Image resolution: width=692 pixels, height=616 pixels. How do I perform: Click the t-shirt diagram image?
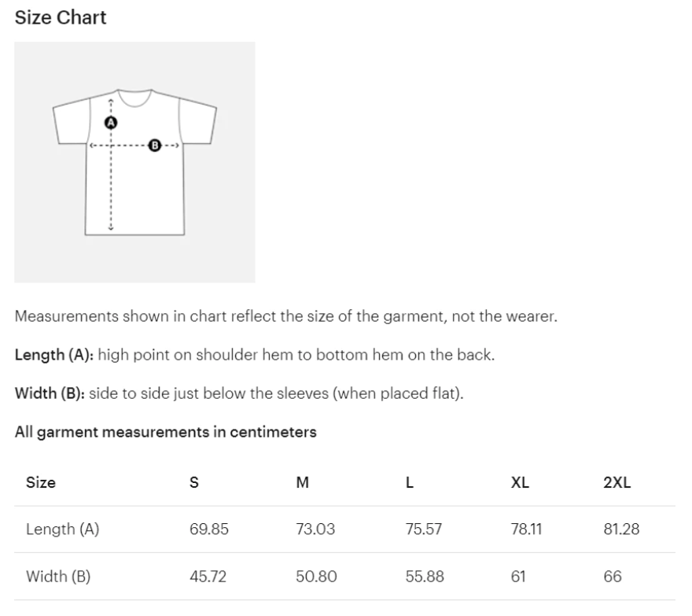pyautogui.click(x=134, y=162)
